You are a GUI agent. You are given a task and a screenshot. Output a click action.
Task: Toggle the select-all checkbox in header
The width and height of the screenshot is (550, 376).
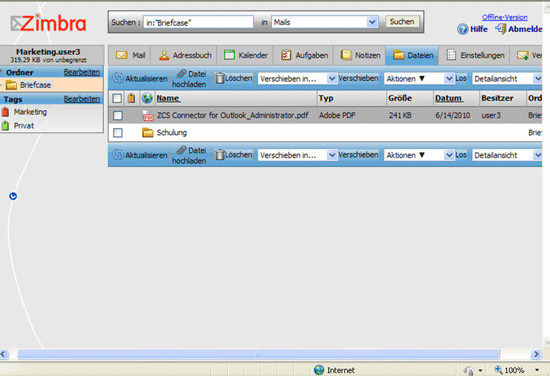point(117,98)
